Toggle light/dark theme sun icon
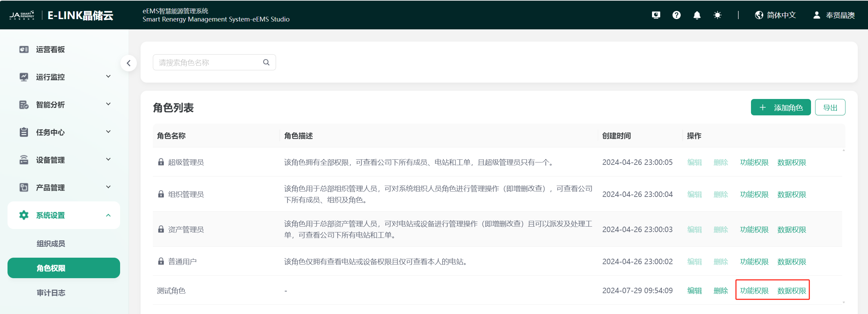The image size is (868, 314). click(717, 15)
